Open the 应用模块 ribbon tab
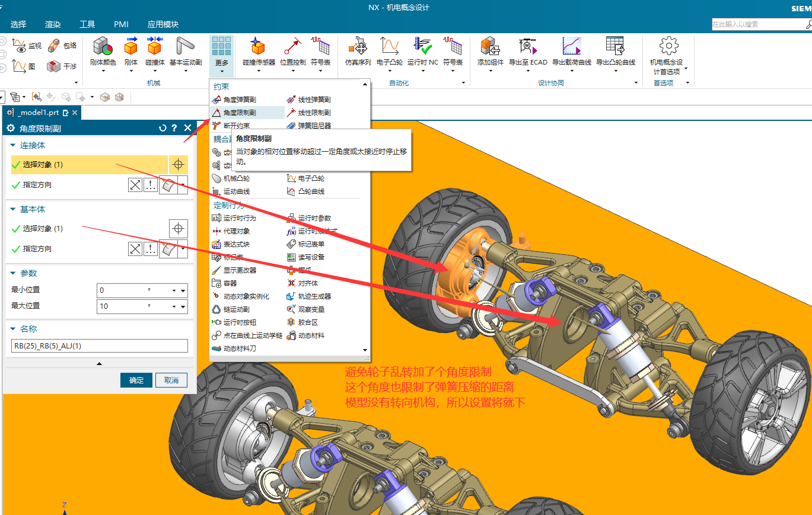Image resolution: width=812 pixels, height=515 pixels. click(163, 24)
